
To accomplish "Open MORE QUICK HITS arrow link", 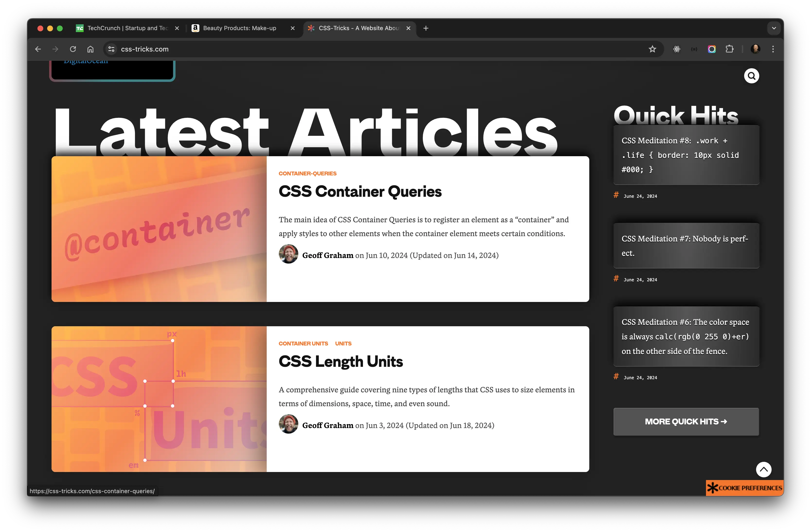I will click(x=686, y=421).
